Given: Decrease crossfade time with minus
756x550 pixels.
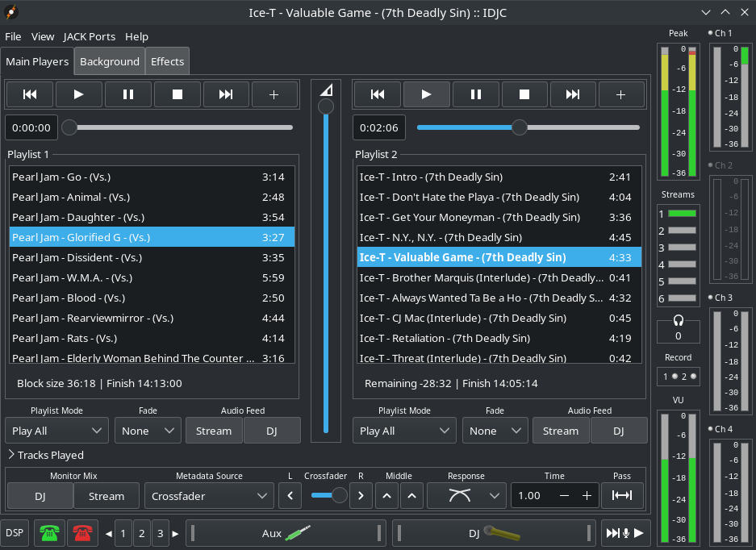Looking at the screenshot, I should point(565,495).
